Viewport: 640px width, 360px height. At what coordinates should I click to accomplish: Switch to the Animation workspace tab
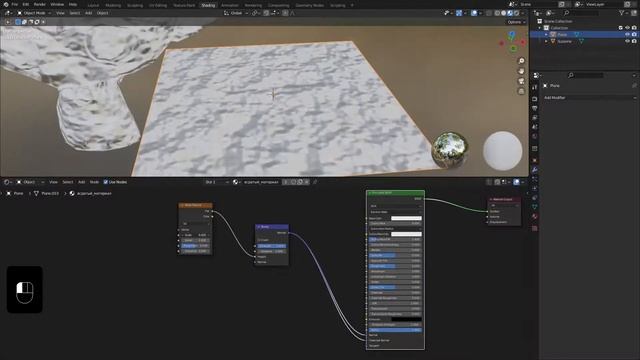(x=229, y=5)
